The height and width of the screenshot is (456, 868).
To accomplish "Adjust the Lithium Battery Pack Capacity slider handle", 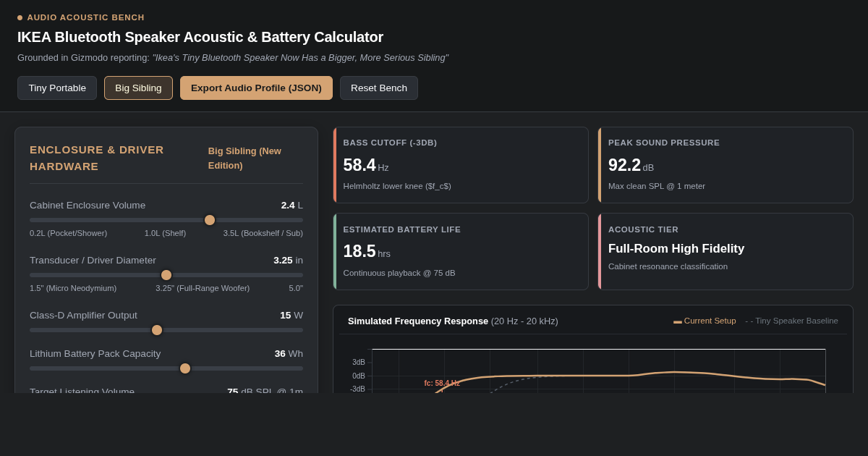I will coord(185,368).
